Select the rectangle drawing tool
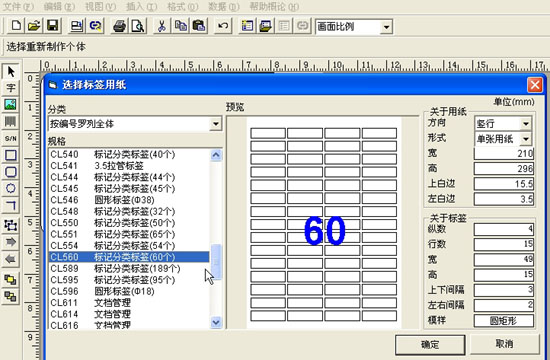550x360 pixels. point(11,155)
